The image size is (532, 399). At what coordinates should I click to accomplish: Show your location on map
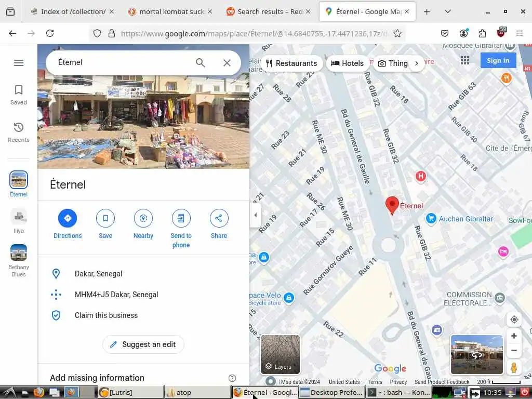tap(514, 320)
